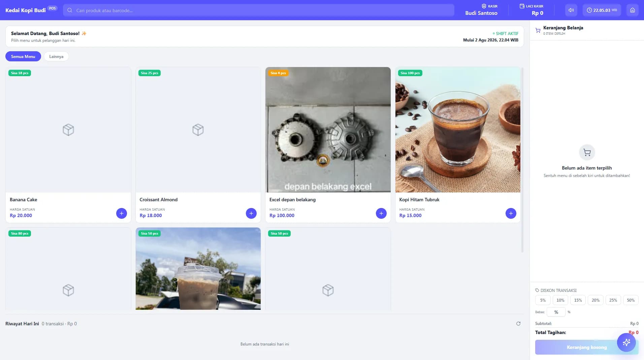644x360 pixels.
Task: Click the Sisa 18 pcs stock badge
Action: [20, 73]
